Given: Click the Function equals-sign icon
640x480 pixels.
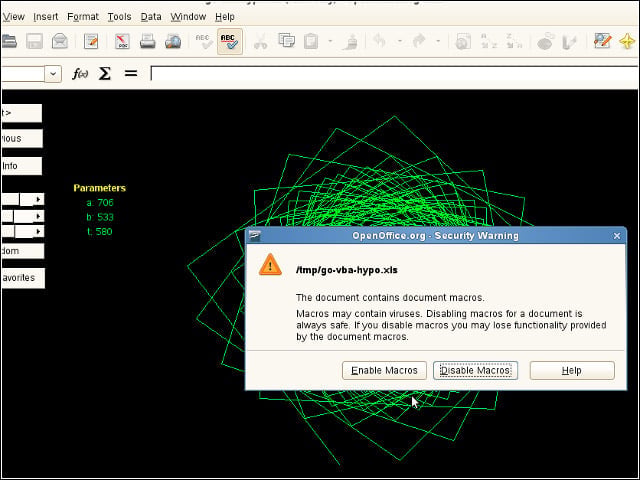Looking at the screenshot, I should coord(131,74).
